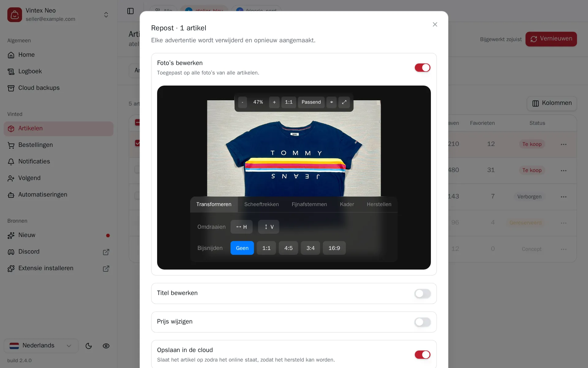This screenshot has height=368, width=588.
Task: Select the Transformeren tab
Action: pos(214,204)
